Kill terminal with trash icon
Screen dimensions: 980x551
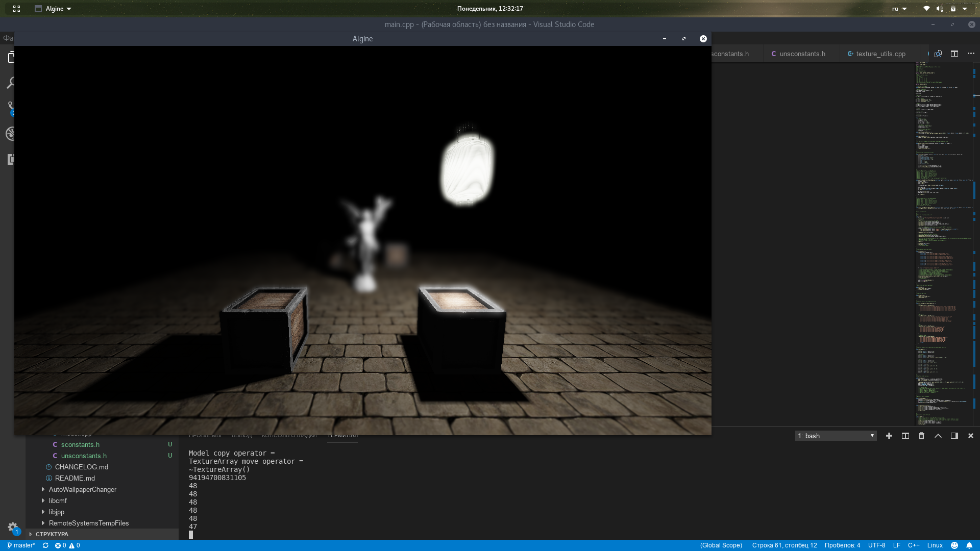point(921,436)
